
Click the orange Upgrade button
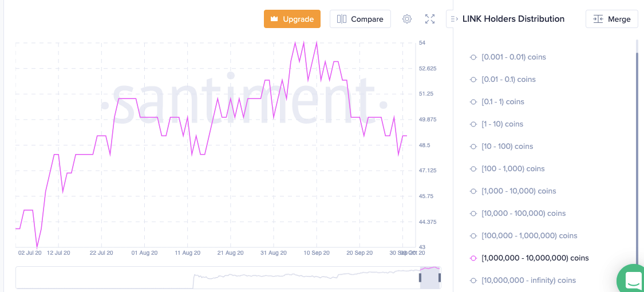[x=292, y=19]
